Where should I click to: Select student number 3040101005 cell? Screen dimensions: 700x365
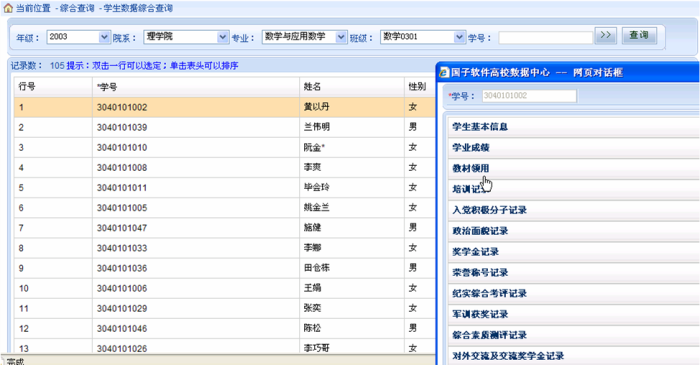pyautogui.click(x=196, y=208)
